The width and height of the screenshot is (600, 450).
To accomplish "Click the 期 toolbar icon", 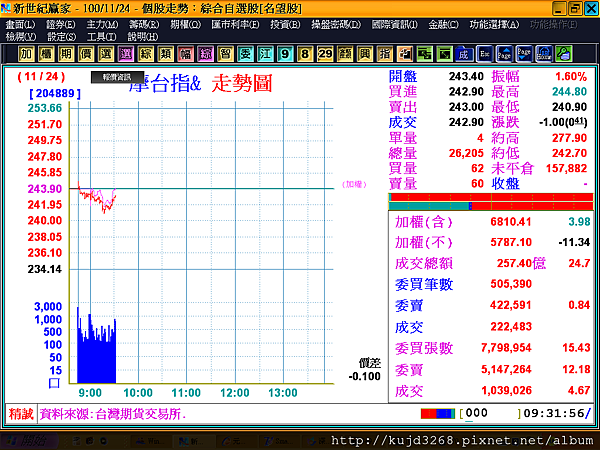I will [x=66, y=54].
